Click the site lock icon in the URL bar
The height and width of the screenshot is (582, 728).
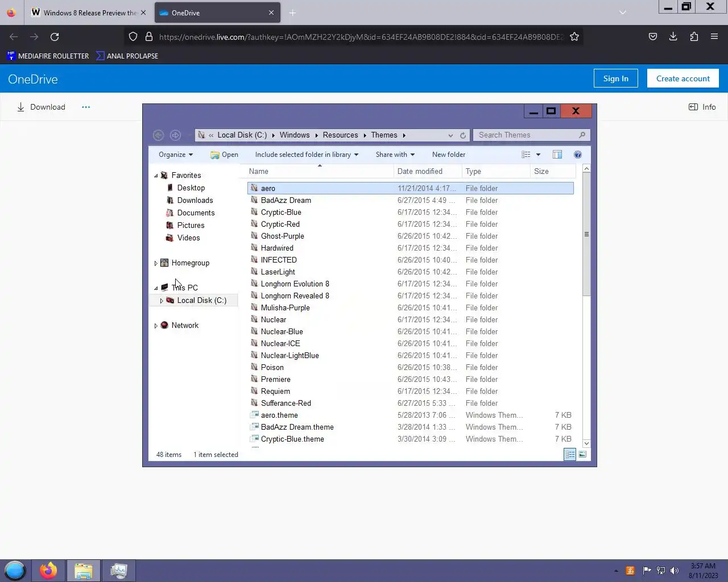coord(149,37)
